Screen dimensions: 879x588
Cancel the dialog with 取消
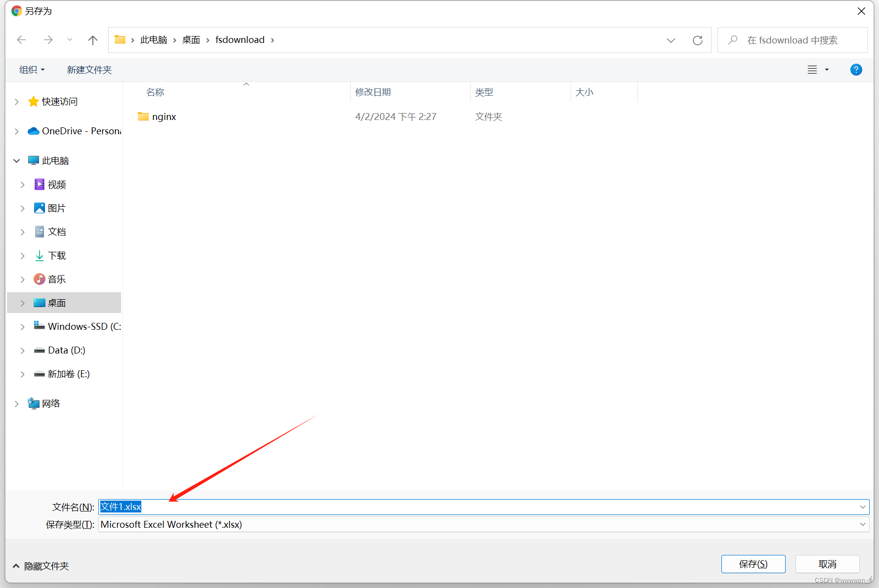[x=828, y=564]
